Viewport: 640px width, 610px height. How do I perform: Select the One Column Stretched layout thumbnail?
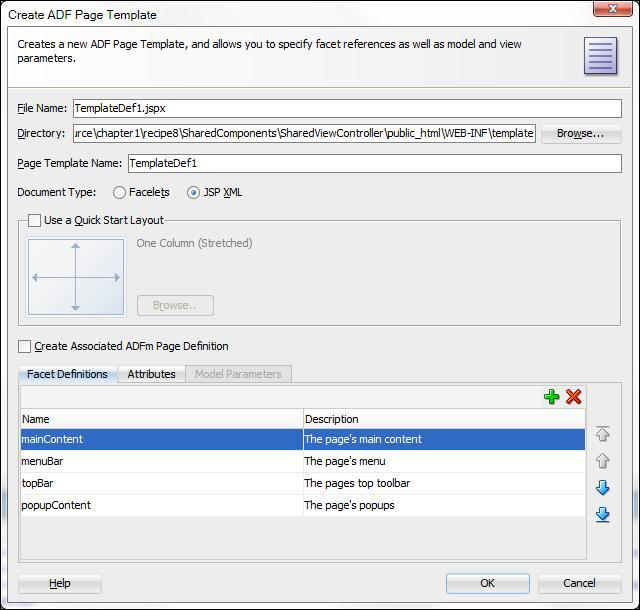(76, 277)
